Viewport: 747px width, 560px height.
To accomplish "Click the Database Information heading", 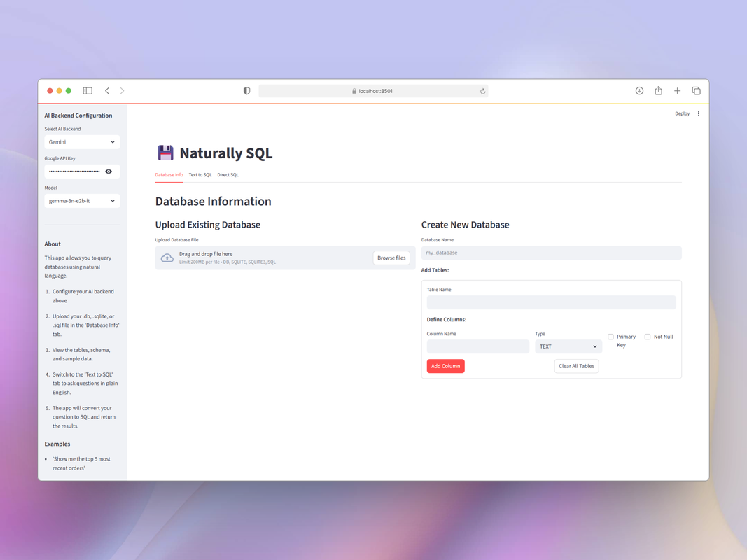I will 213,202.
